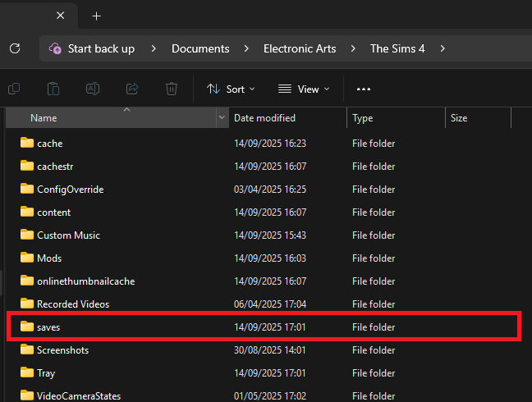This screenshot has width=532, height=402.
Task: Click the cachestr folder name
Action: tap(55, 167)
